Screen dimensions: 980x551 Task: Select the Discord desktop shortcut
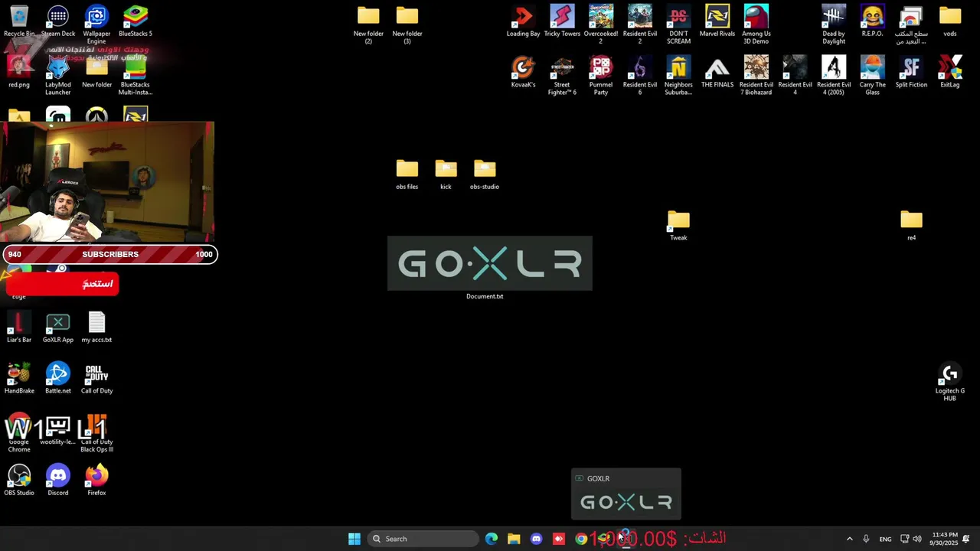point(58,481)
